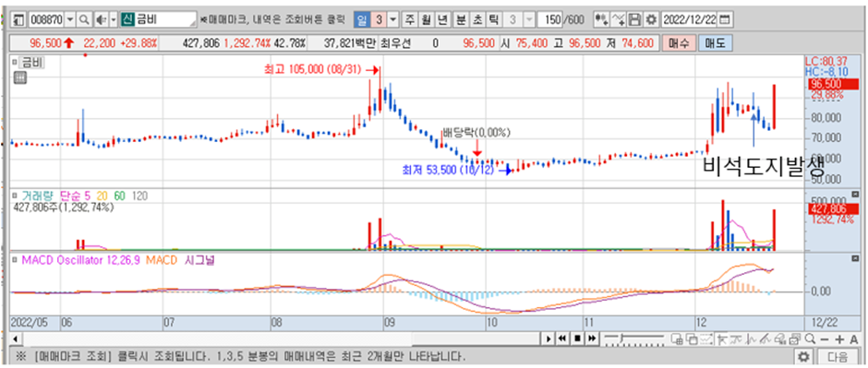Click the volume tag 427,806 on axis
Screen dimensions: 868x368
(833, 208)
